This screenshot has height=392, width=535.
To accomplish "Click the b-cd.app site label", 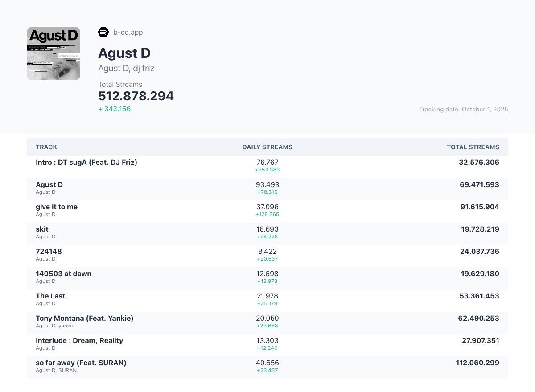I will click(x=128, y=32).
